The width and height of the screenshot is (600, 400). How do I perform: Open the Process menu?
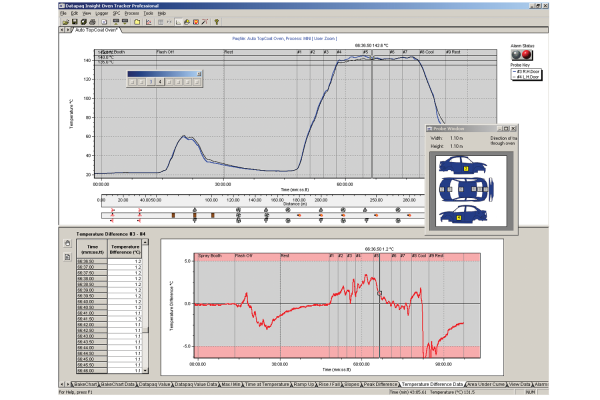[x=132, y=12]
